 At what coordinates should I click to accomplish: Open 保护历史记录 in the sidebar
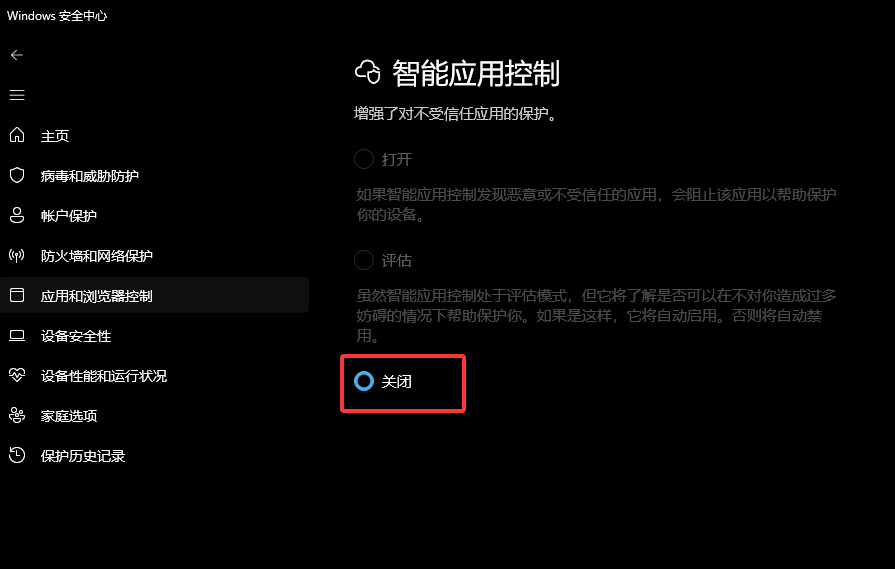click(x=154, y=455)
